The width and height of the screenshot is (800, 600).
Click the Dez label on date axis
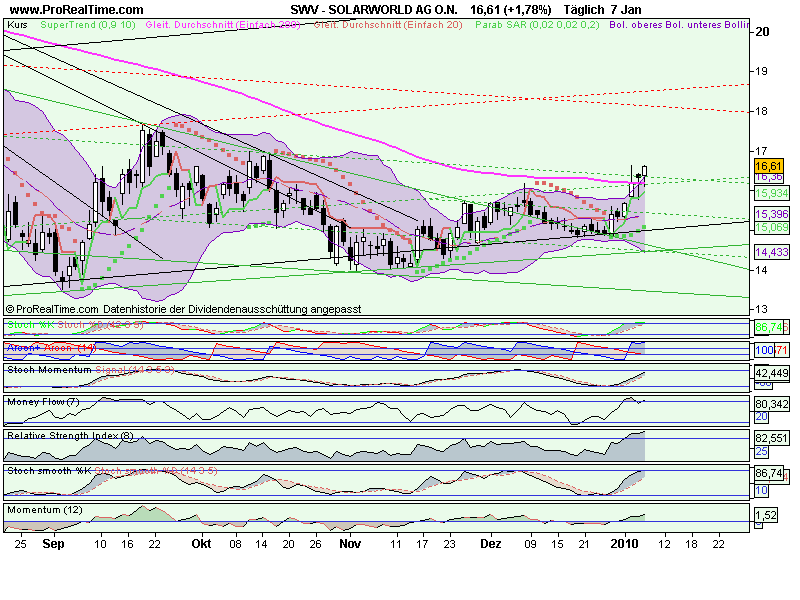coord(491,543)
